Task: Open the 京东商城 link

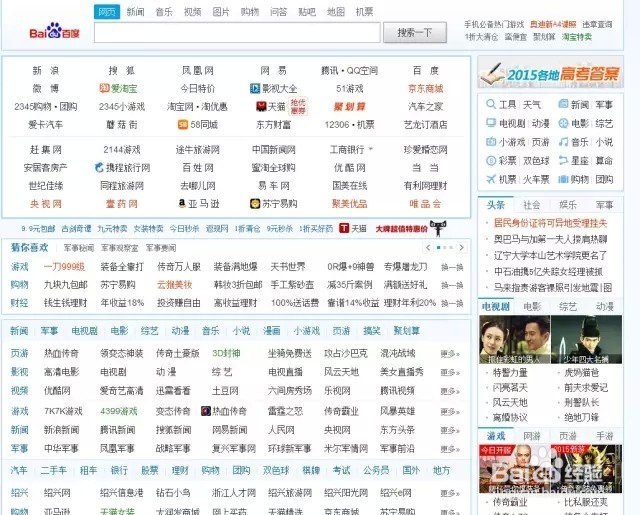Action: tap(425, 89)
